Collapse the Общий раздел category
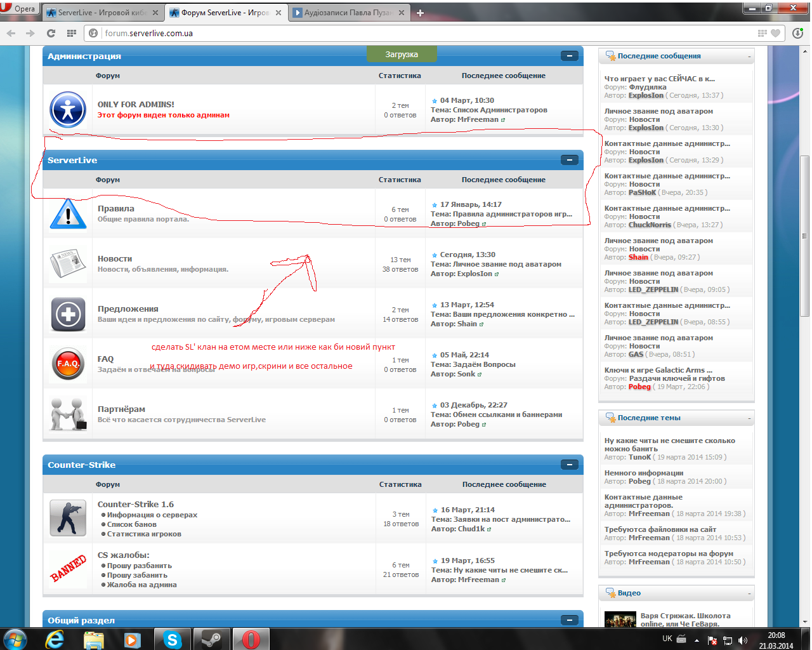 pyautogui.click(x=570, y=620)
